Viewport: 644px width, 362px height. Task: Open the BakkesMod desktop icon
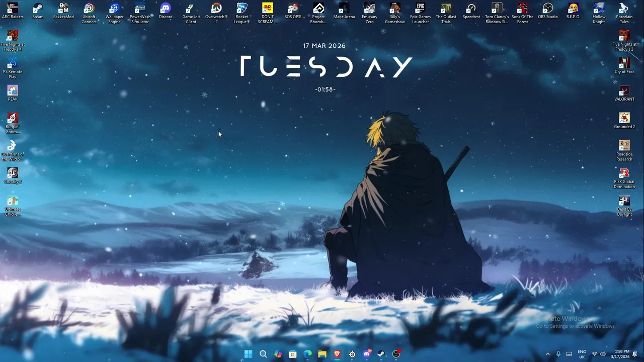[x=63, y=11]
